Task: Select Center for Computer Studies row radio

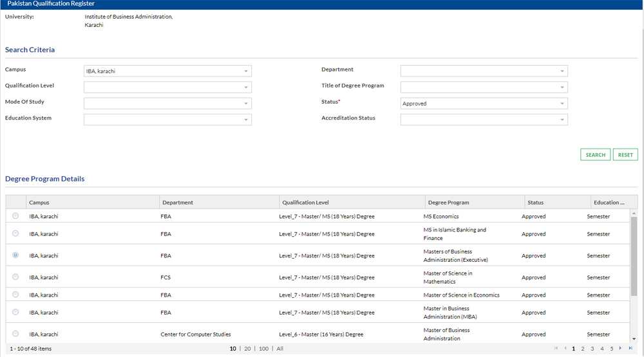Action: 15,334
